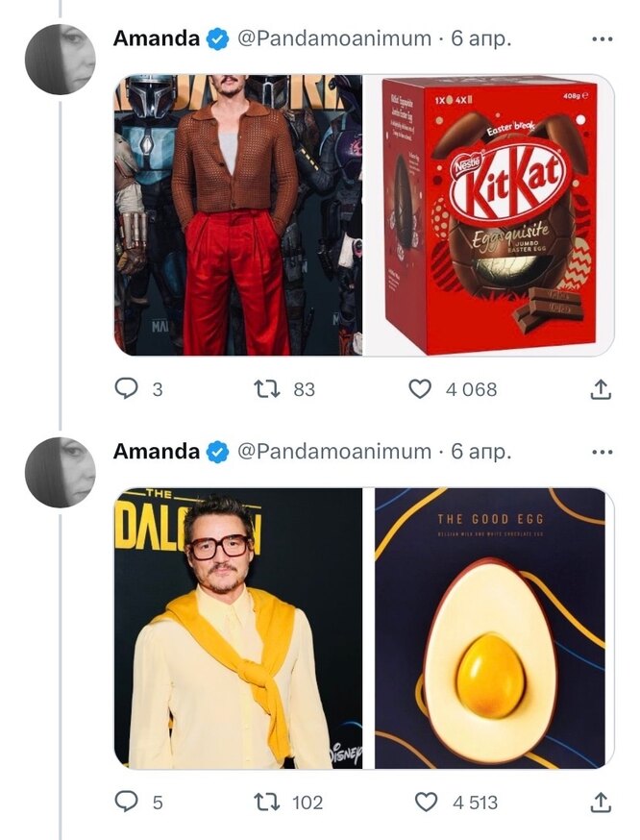Open the KitKat Easter egg box image
Image resolution: width=640 pixels, height=840 pixels.
488,215
